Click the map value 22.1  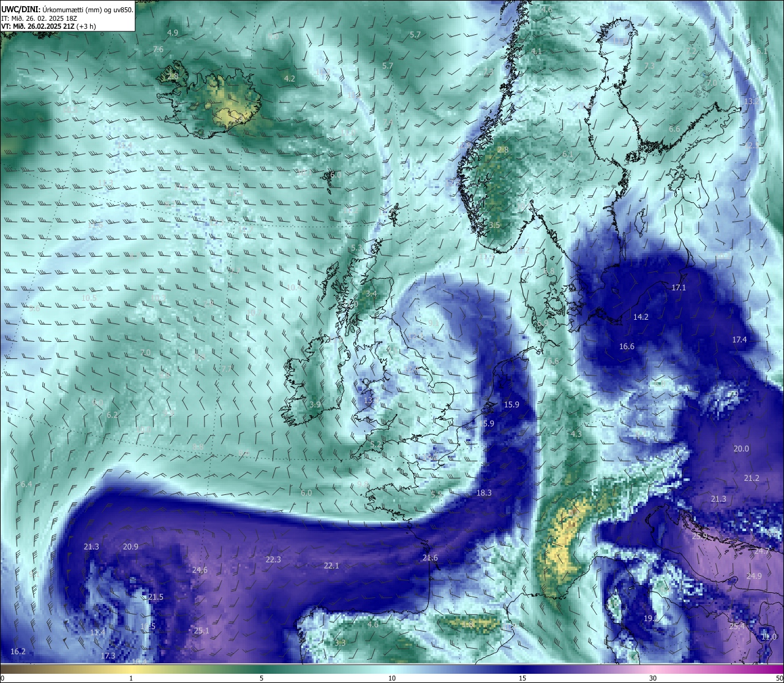(x=331, y=565)
